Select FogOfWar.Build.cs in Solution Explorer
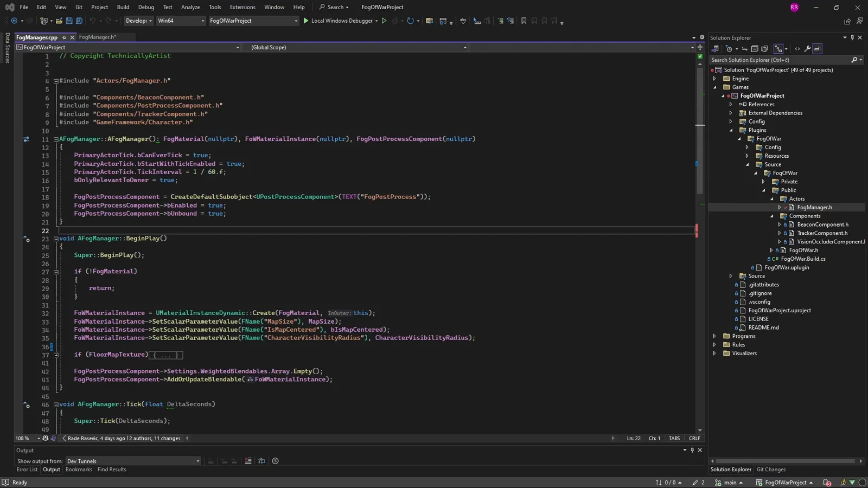 click(x=803, y=259)
